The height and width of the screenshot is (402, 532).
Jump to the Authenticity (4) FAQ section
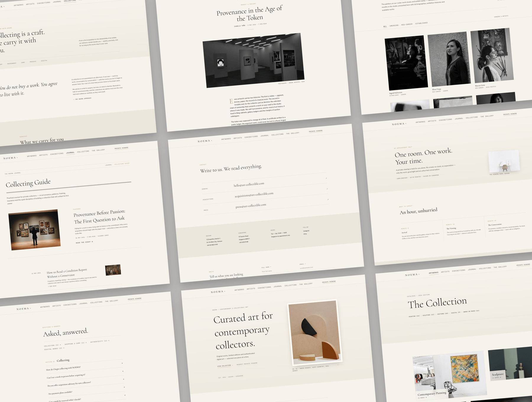(x=100, y=341)
